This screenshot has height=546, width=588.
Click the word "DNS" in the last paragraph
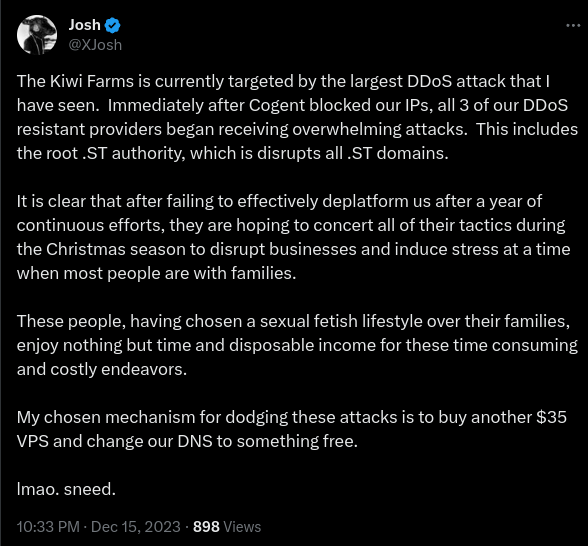(195, 441)
